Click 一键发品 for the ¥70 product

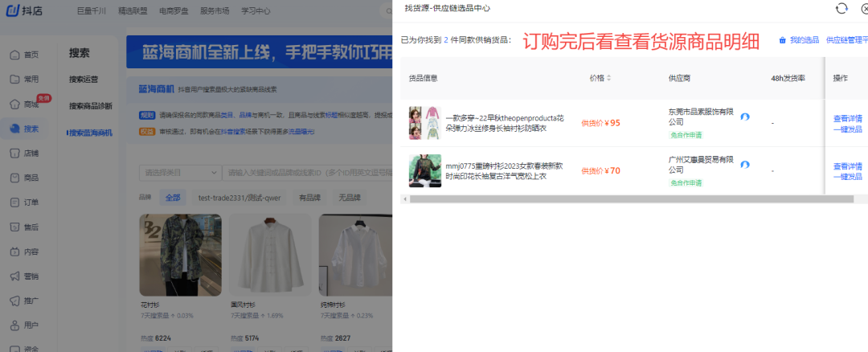(x=847, y=176)
